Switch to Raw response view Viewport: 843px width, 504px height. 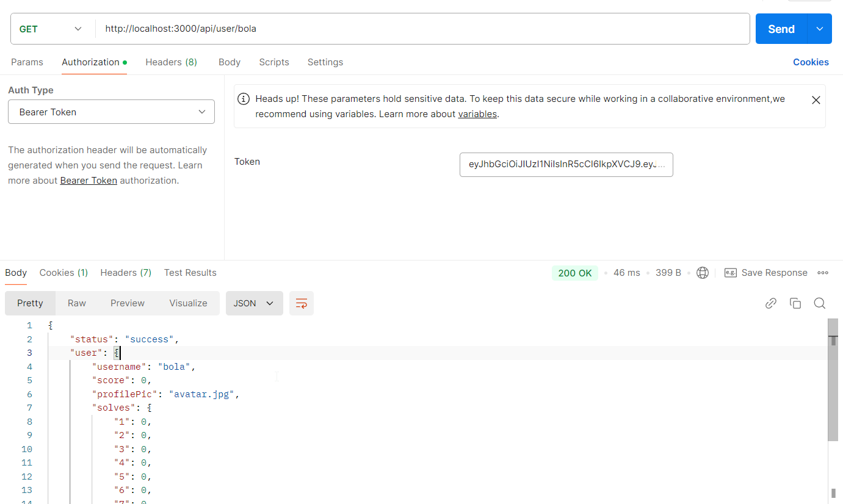[77, 303]
